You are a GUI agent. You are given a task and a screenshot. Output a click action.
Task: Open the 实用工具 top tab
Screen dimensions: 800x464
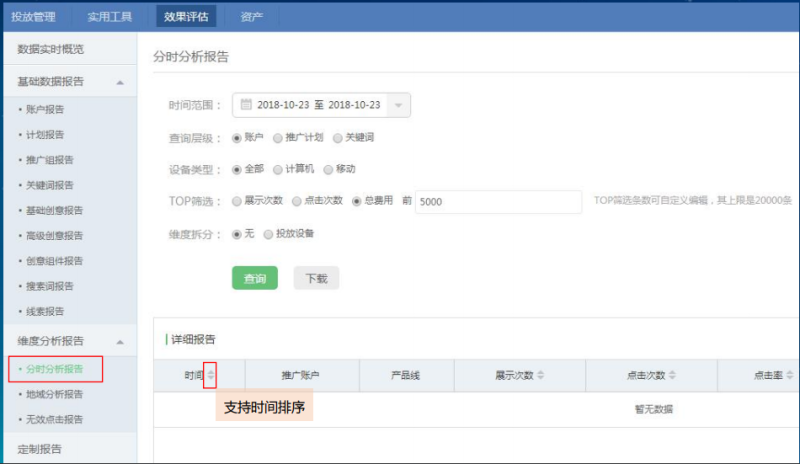[x=110, y=16]
